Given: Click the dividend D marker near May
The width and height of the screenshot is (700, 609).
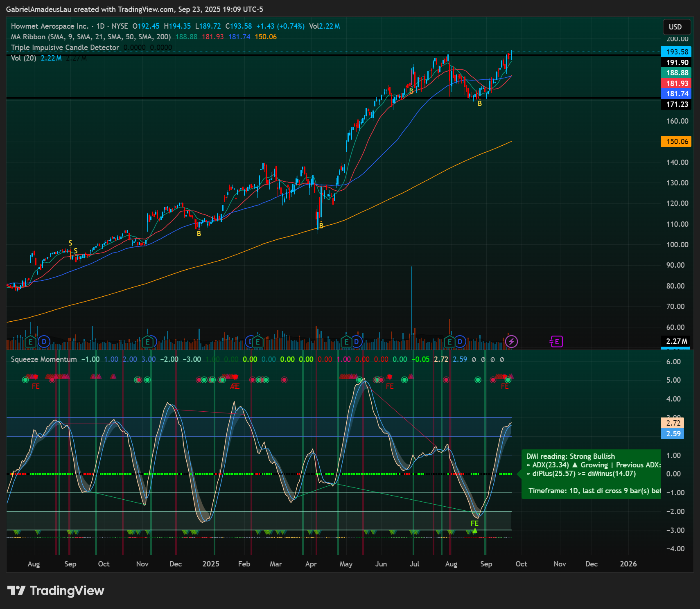Looking at the screenshot, I should click(x=356, y=341).
